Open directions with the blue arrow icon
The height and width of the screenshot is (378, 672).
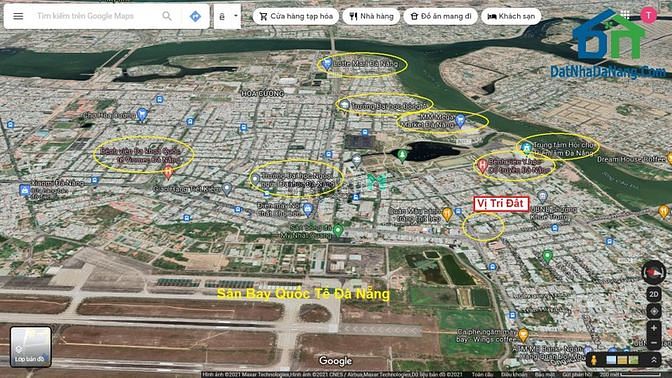[195, 16]
